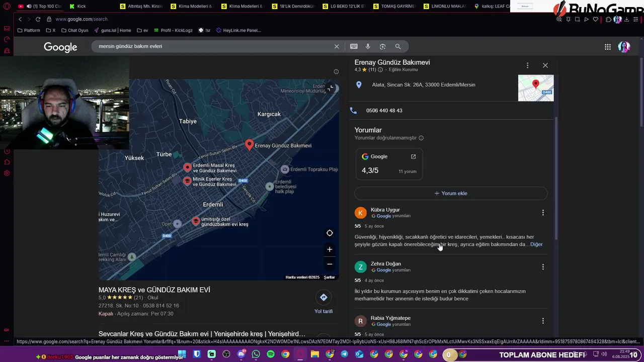Zoom in on the map
Screen dimensions: 644x362
tap(330, 249)
